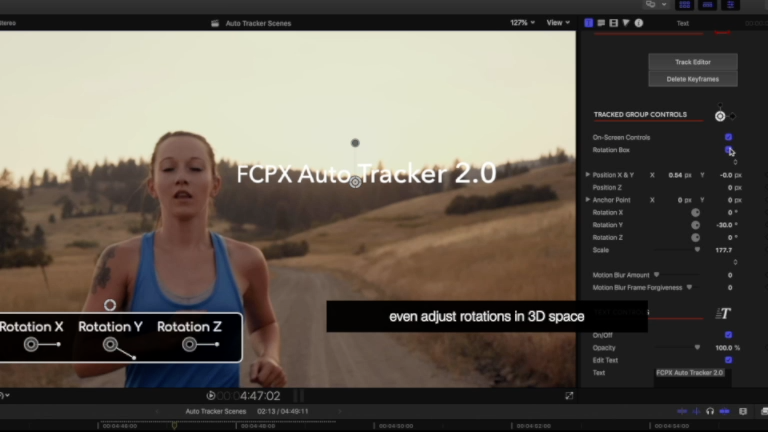The height and width of the screenshot is (432, 768).
Task: Click the rotation handle above the title
Action: click(355, 143)
